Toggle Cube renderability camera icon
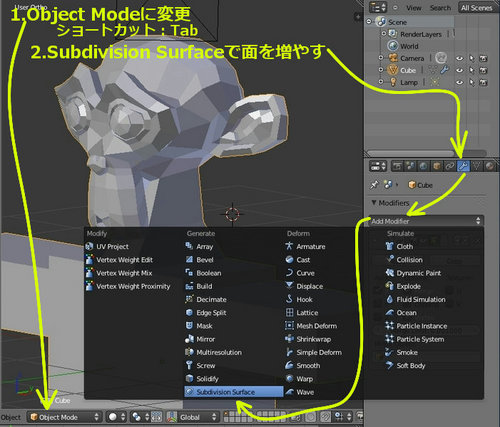Viewport: 500px width, 427px height. (483, 70)
